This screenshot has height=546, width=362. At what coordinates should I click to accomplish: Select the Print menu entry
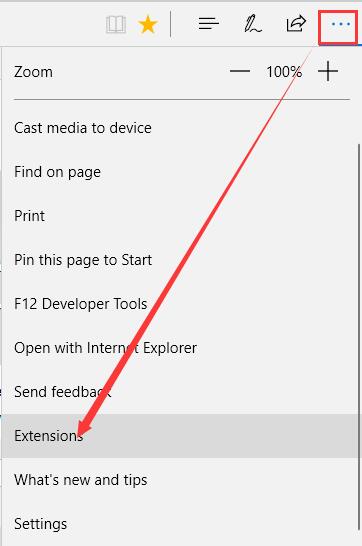coord(180,216)
